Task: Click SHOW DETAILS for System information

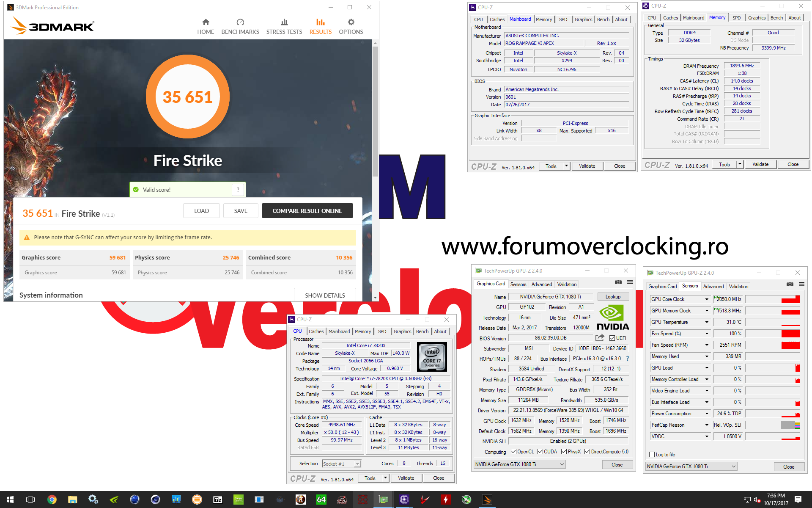Action: [325, 295]
